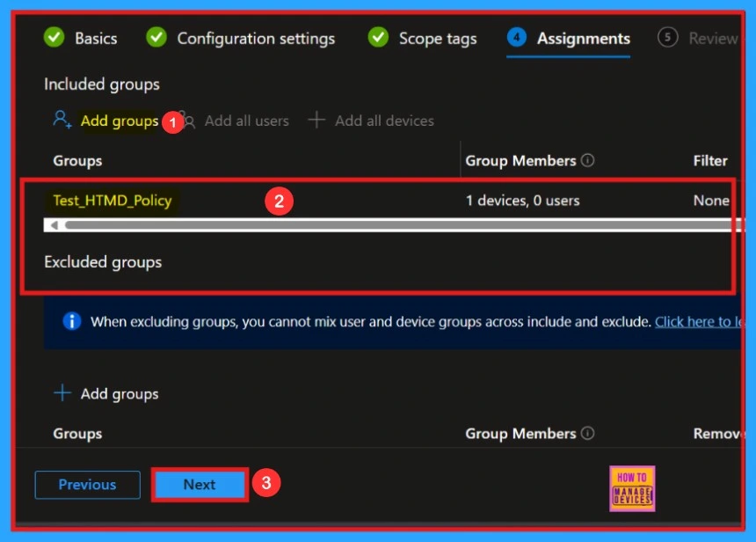
Task: Click the green checkmark beside Configuration settings
Action: pos(156,37)
